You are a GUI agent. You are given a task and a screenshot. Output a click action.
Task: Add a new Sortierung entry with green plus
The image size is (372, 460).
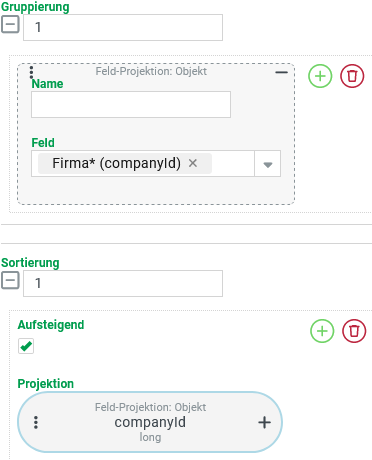pos(322,331)
